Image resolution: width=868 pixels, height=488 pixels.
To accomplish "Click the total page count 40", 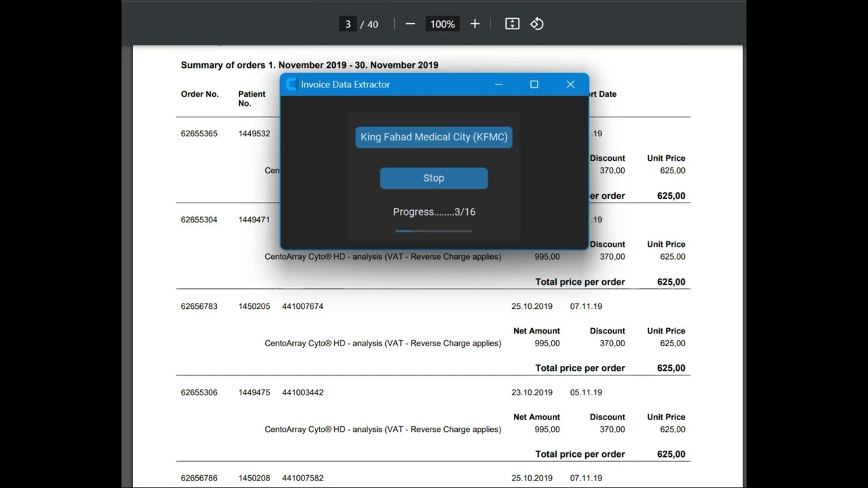I will click(373, 24).
